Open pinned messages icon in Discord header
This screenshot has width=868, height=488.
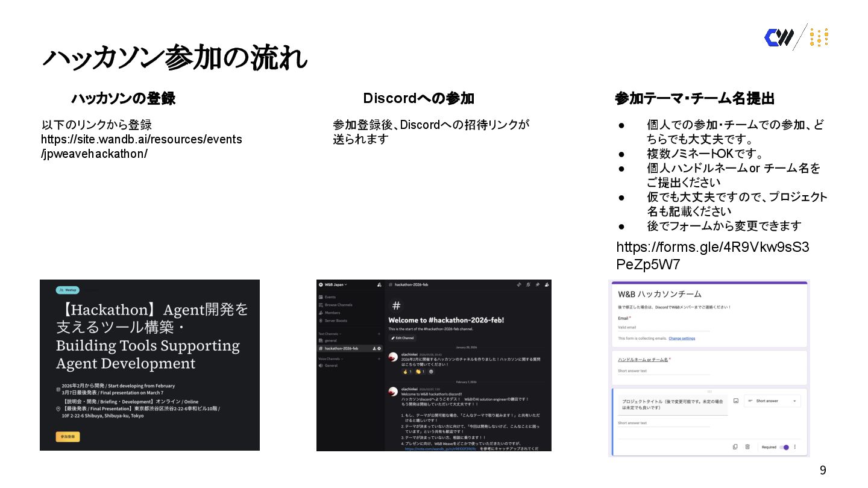(538, 284)
